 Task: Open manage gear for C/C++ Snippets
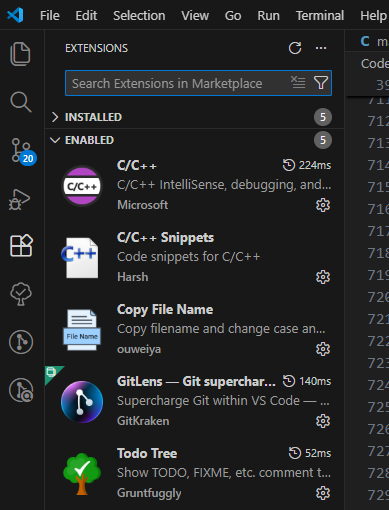(x=323, y=277)
